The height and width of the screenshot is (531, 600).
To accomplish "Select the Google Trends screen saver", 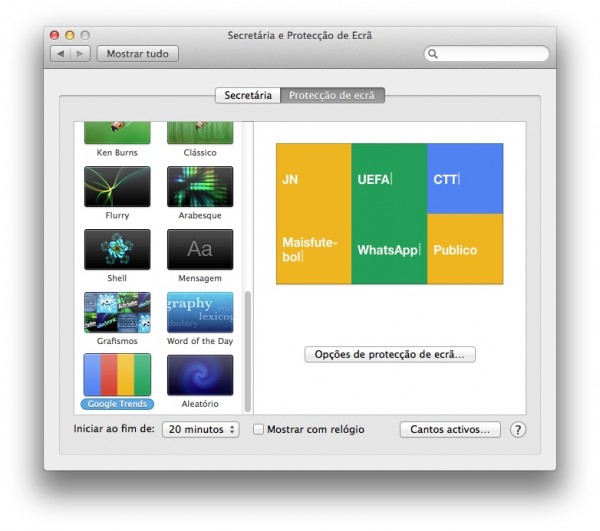I will [x=117, y=375].
